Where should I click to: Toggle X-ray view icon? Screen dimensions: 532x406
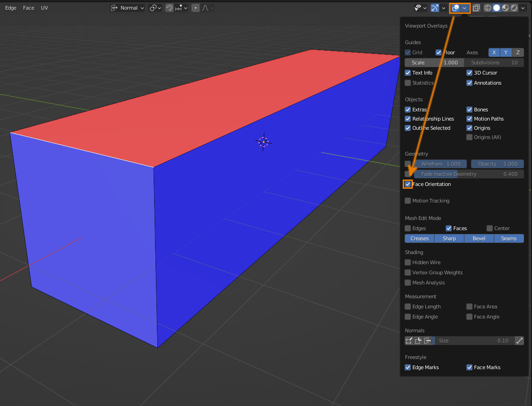(476, 8)
